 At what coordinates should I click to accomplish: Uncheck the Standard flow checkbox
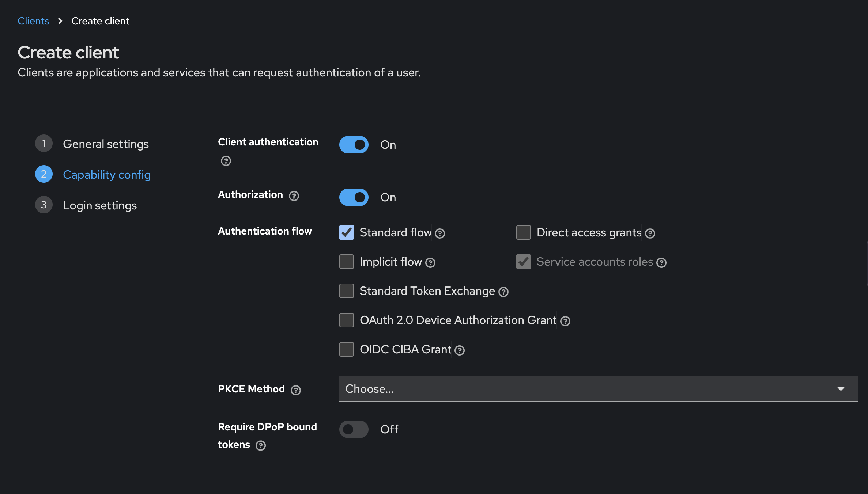click(346, 232)
